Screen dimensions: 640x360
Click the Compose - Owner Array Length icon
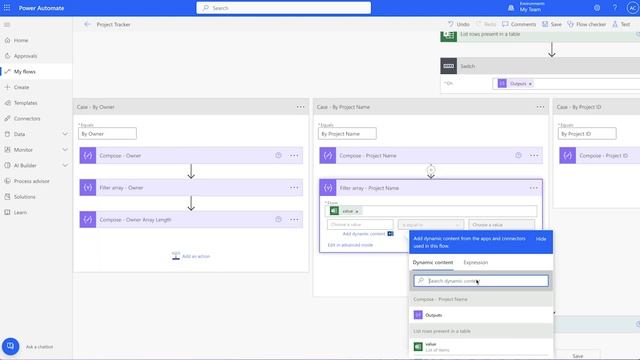pos(88,220)
